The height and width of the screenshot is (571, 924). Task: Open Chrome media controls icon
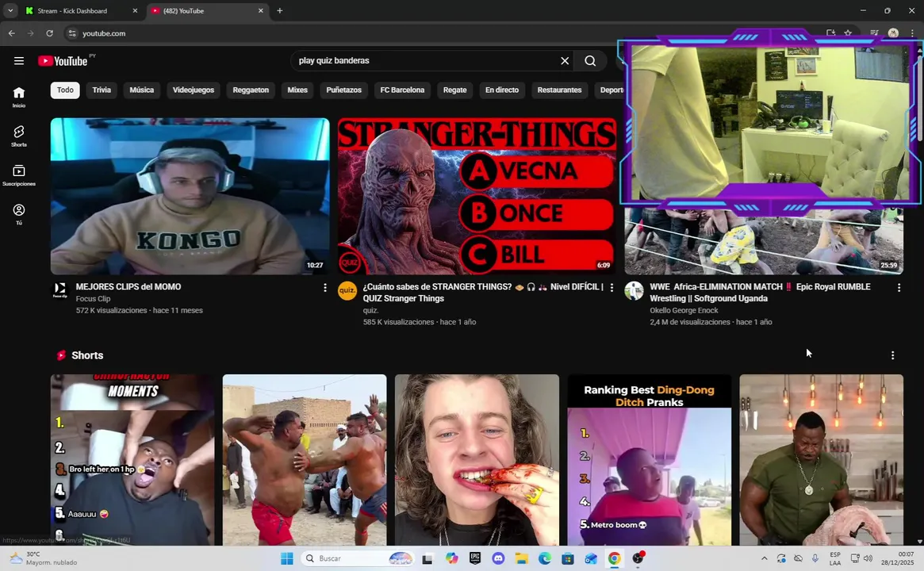pos(875,33)
